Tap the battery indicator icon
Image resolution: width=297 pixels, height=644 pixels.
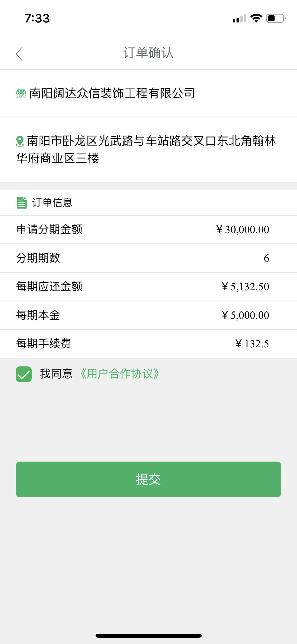pyautogui.click(x=276, y=18)
